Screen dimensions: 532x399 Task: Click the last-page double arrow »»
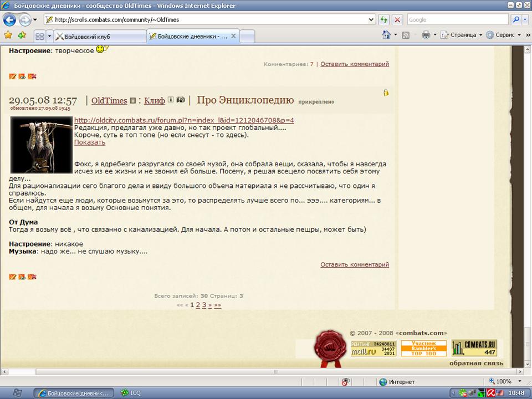click(217, 305)
